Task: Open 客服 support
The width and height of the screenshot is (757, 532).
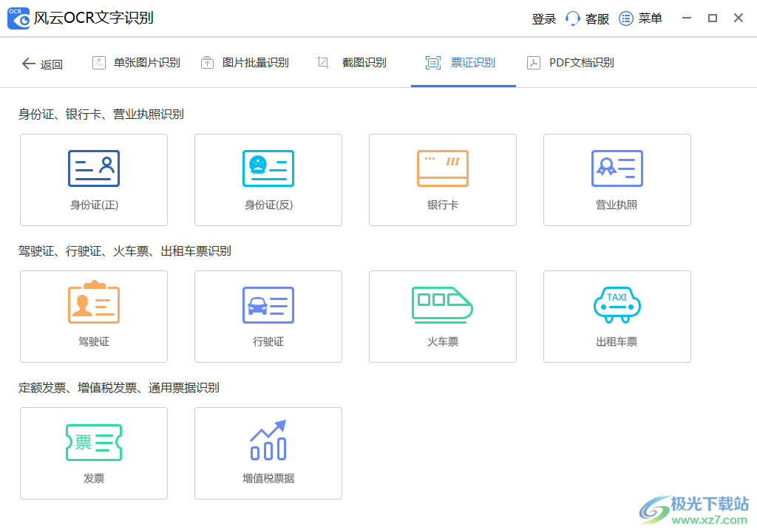Action: tap(597, 18)
